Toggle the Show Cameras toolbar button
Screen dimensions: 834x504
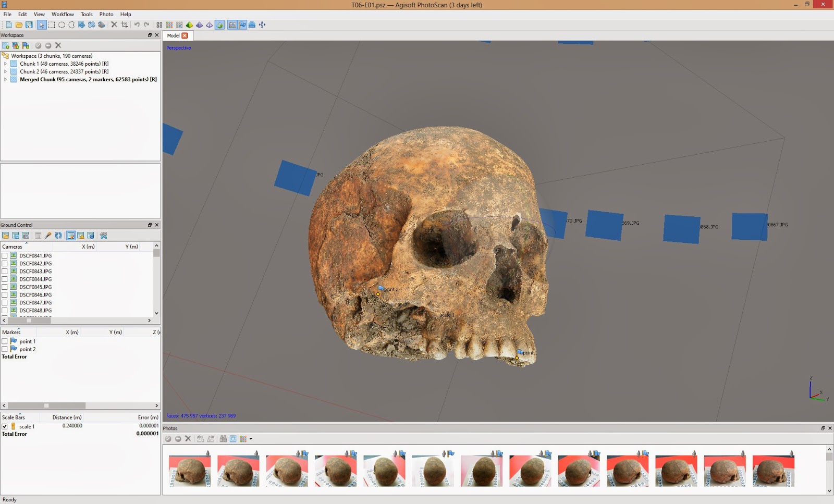pos(232,25)
